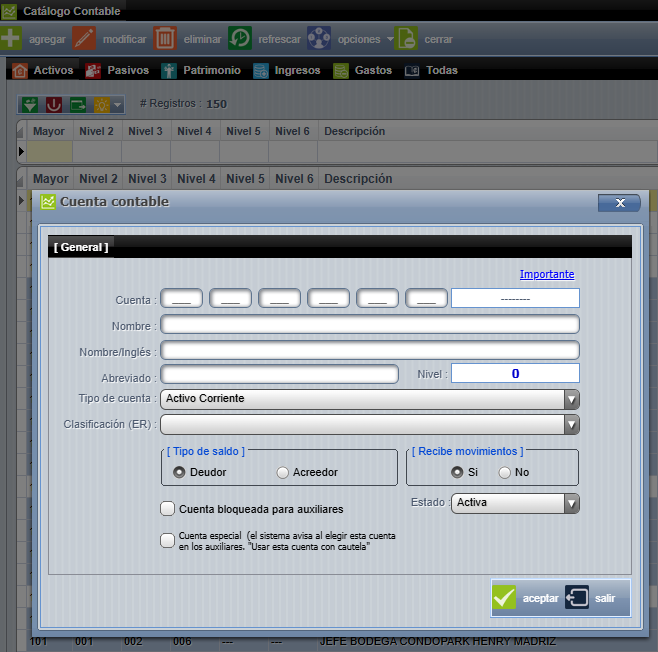Expand the Tipo de cuenta dropdown

coord(571,399)
